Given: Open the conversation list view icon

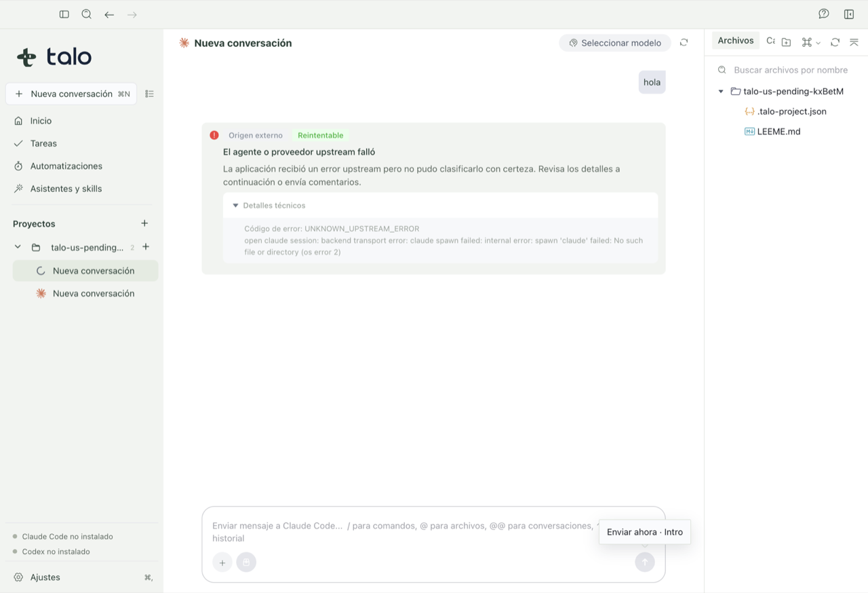Looking at the screenshot, I should click(150, 94).
